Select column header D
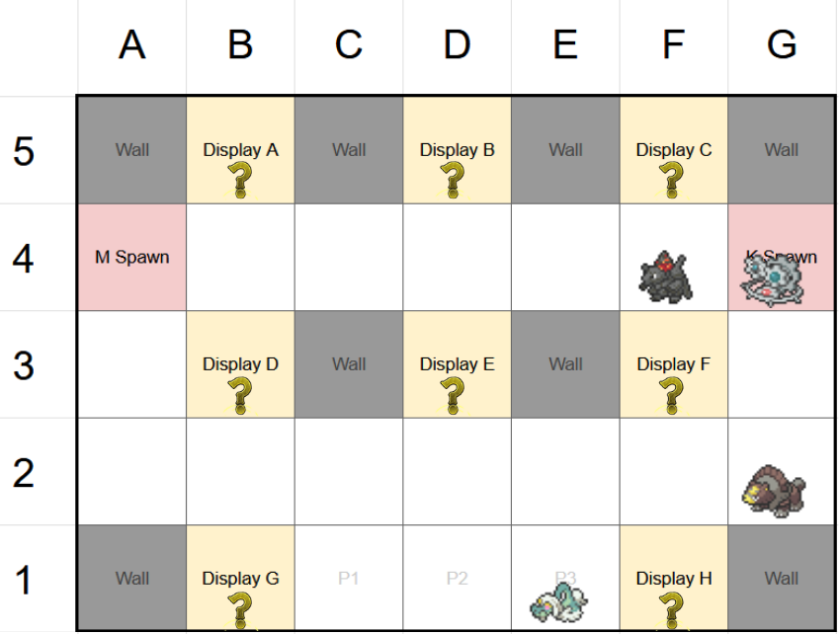840x634 pixels. coord(457,45)
